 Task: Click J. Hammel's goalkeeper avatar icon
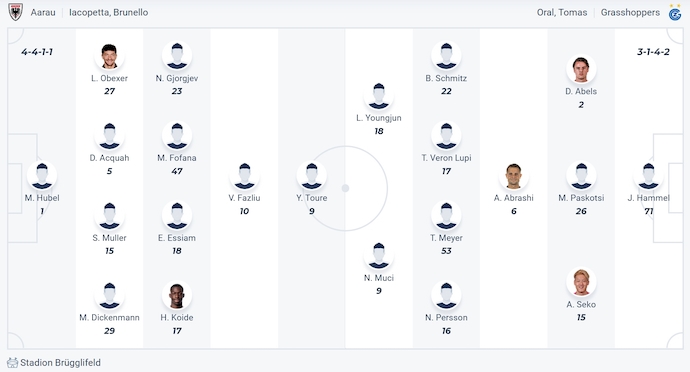tap(648, 176)
